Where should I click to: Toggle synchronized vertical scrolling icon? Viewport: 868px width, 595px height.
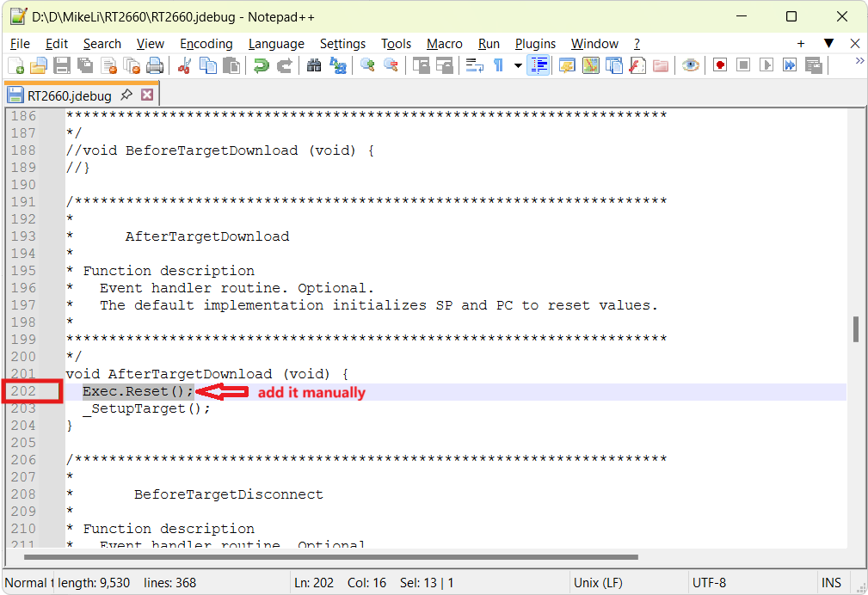pos(422,66)
